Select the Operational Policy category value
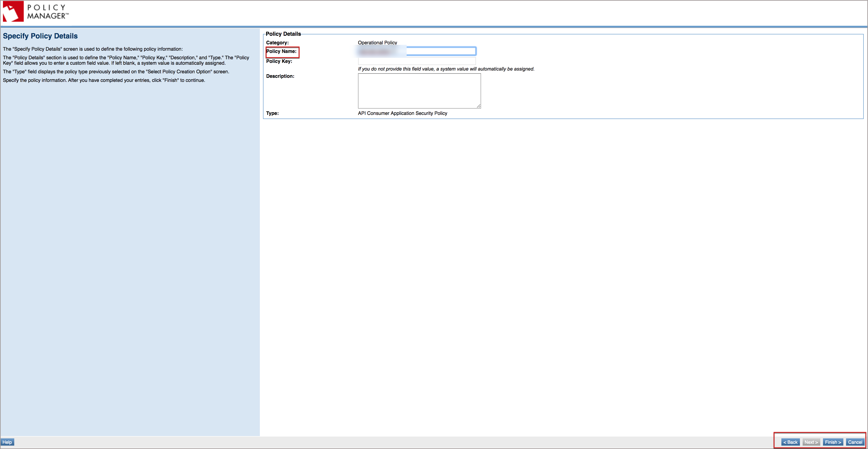This screenshot has width=868, height=449. pyautogui.click(x=377, y=43)
